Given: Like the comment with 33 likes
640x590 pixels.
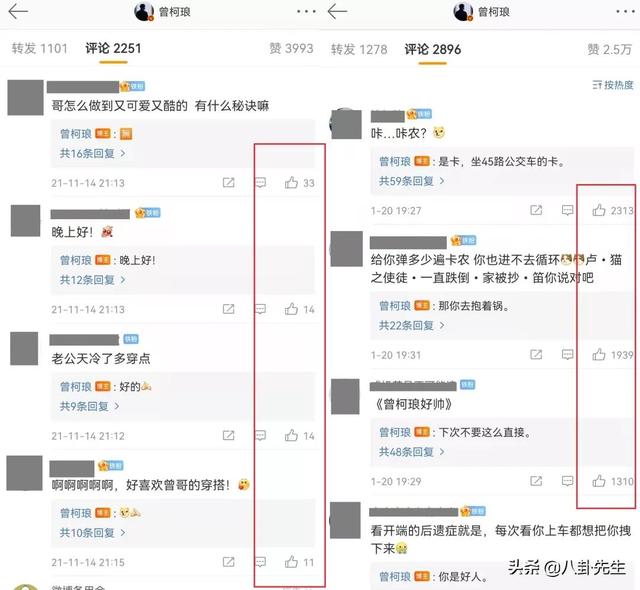Looking at the screenshot, I should tap(291, 182).
